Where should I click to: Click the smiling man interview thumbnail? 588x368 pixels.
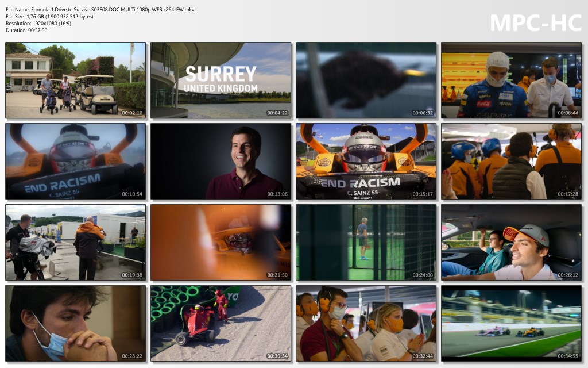[221, 161]
